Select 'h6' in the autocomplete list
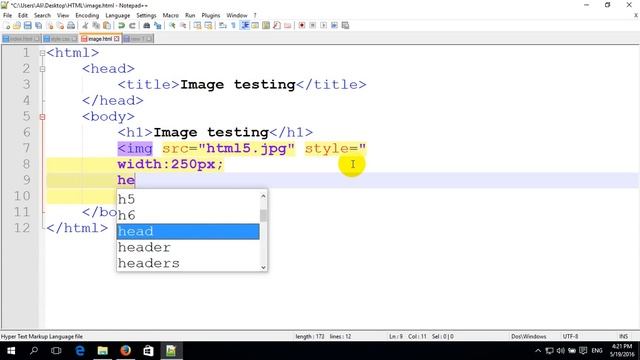640x360 pixels. [188, 215]
